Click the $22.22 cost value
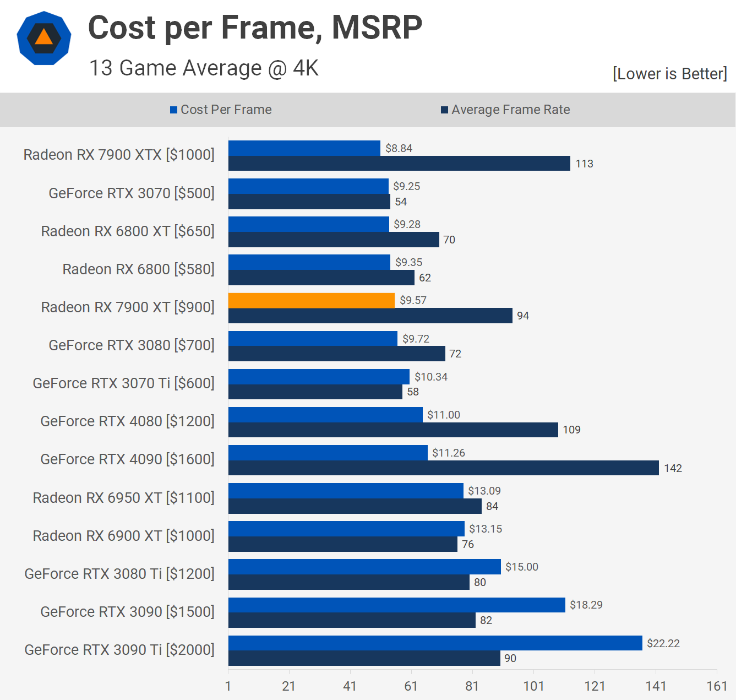Viewport: 736px width, 700px height. coord(663,643)
